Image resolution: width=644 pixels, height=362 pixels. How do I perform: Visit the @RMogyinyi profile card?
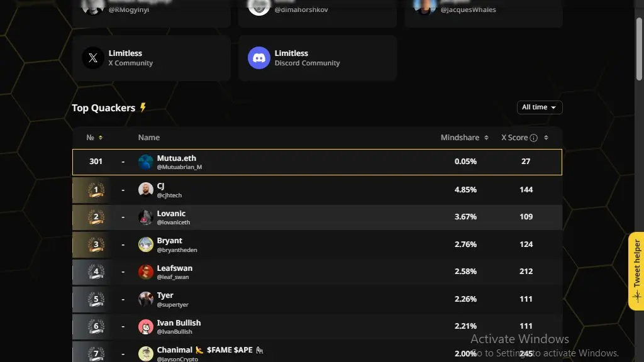pyautogui.click(x=151, y=13)
